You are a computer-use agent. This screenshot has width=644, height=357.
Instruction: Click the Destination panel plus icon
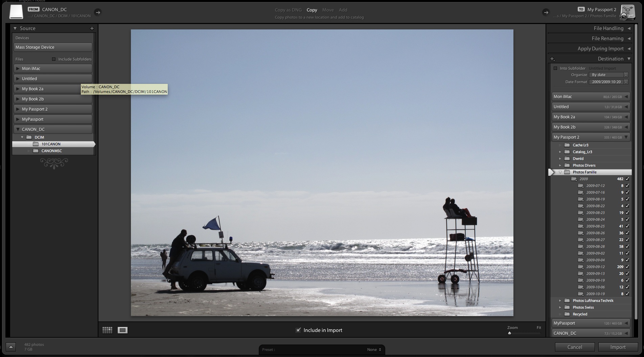click(552, 59)
